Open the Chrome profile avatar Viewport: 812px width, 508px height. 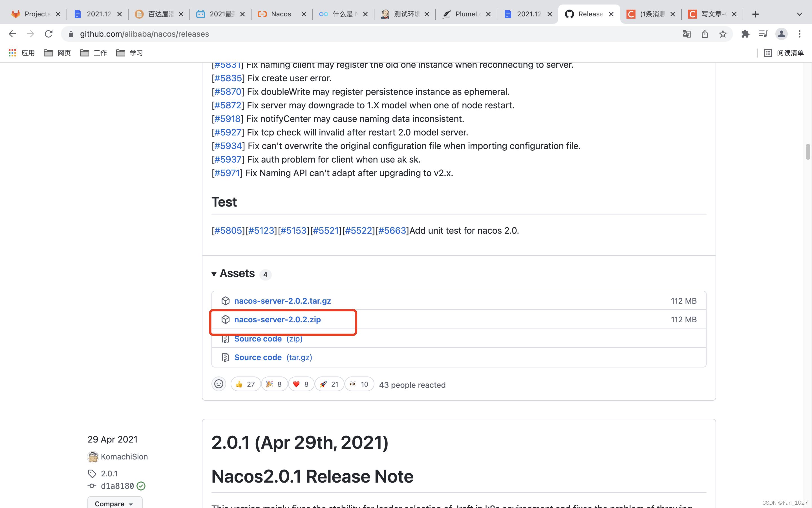pyautogui.click(x=782, y=34)
